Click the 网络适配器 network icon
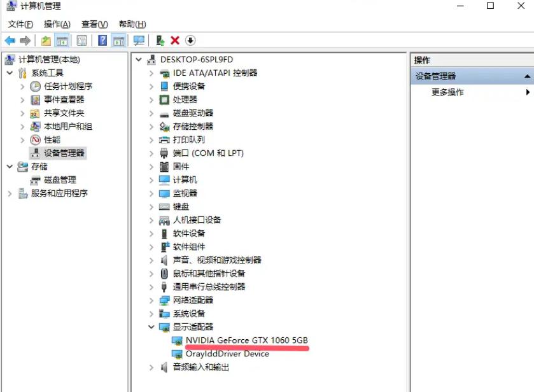Viewport: 534px width, 392px height. click(164, 300)
